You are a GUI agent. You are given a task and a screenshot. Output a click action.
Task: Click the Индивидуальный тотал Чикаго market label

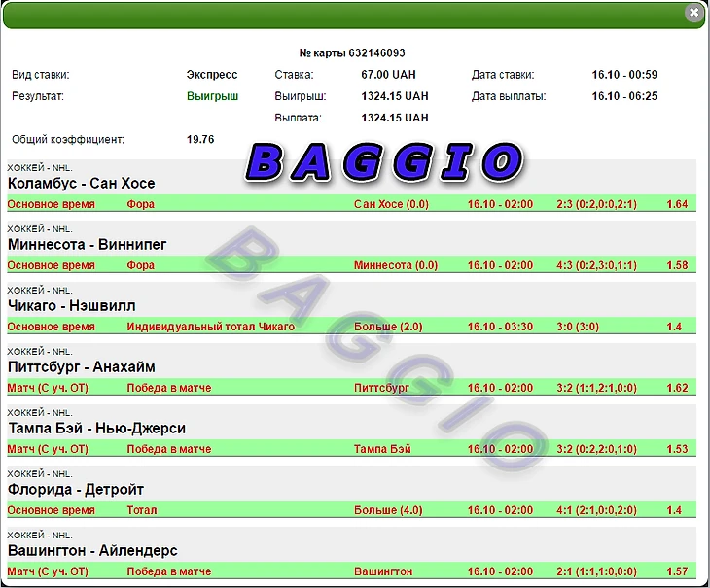(210, 327)
